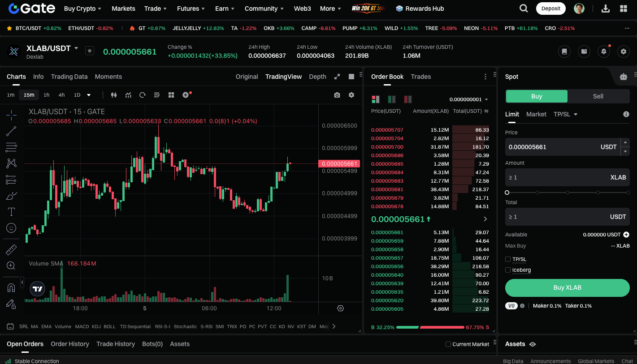
Task: Toggle assets balance visibility eye
Action: tap(533, 344)
